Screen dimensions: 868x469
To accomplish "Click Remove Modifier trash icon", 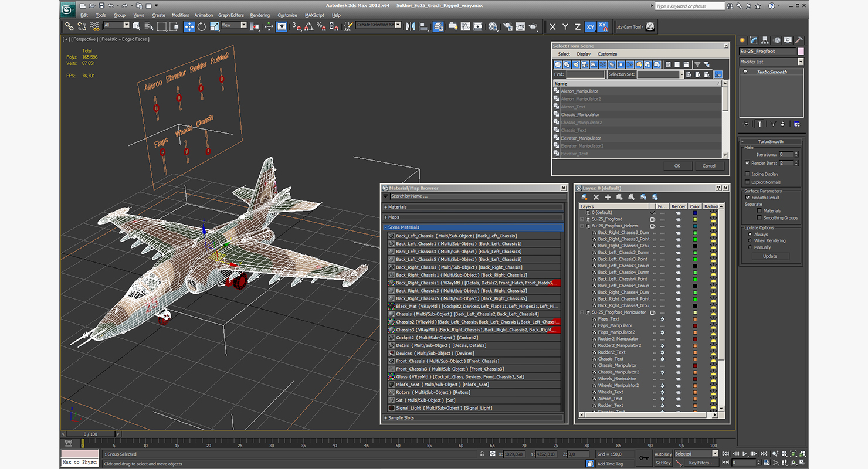I will coord(784,124).
